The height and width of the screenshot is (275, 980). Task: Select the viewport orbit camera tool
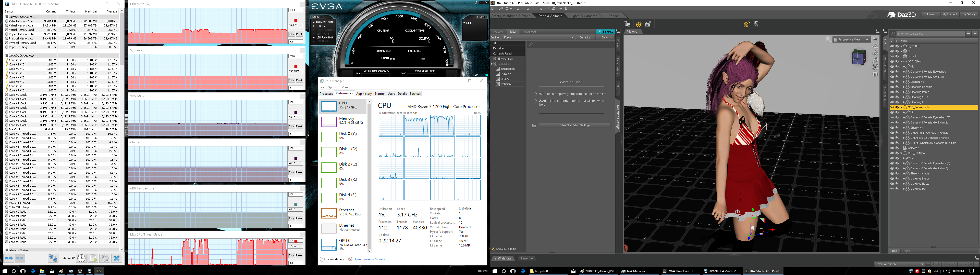(x=875, y=46)
